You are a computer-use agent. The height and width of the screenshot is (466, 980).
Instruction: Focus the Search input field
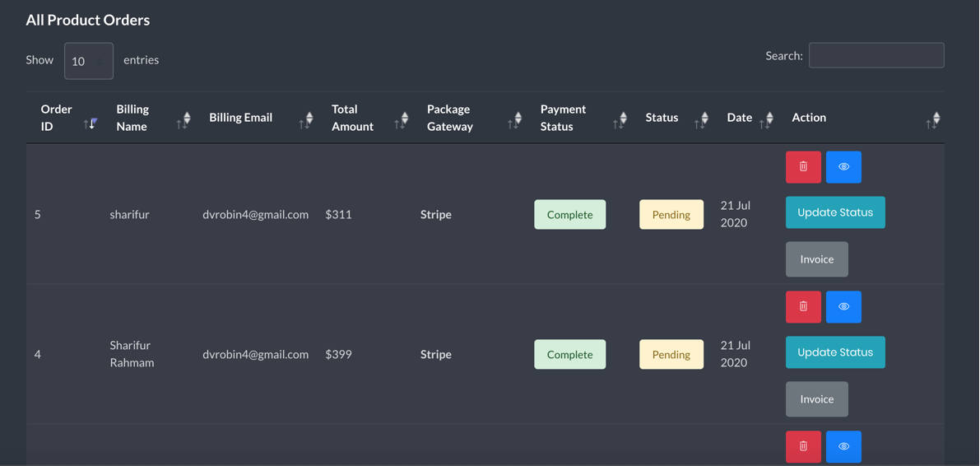tap(876, 55)
